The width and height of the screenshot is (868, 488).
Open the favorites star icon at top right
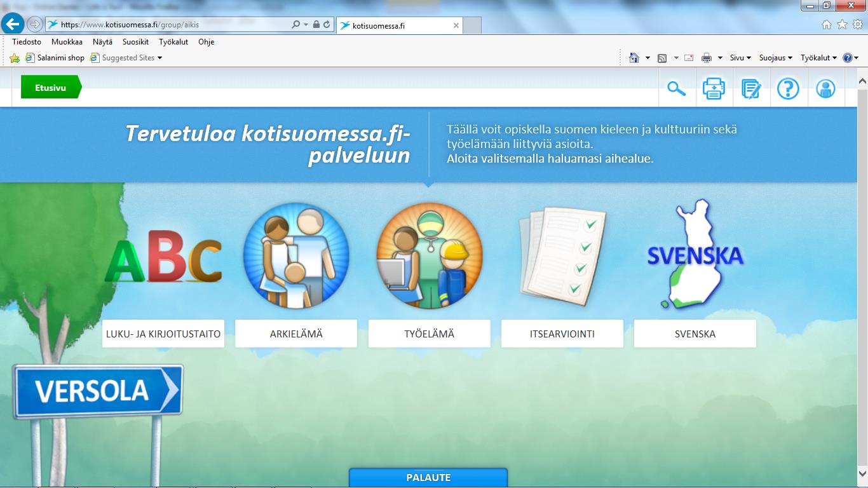click(x=842, y=25)
